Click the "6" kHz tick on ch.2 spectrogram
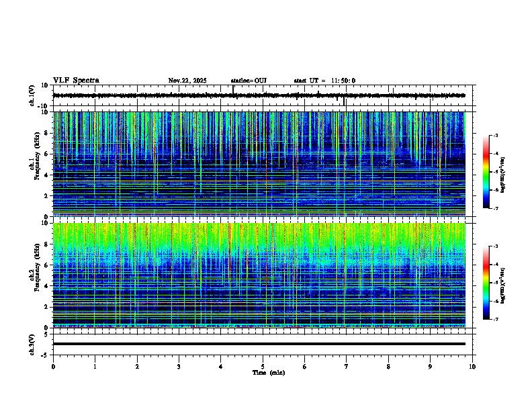Image resolution: width=532 pixels, height=411 pixels. (x=46, y=265)
